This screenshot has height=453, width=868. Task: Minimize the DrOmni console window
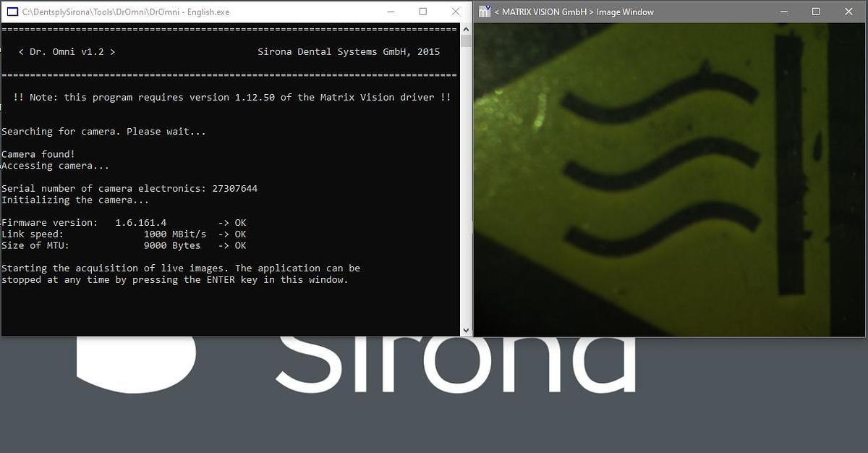point(391,12)
